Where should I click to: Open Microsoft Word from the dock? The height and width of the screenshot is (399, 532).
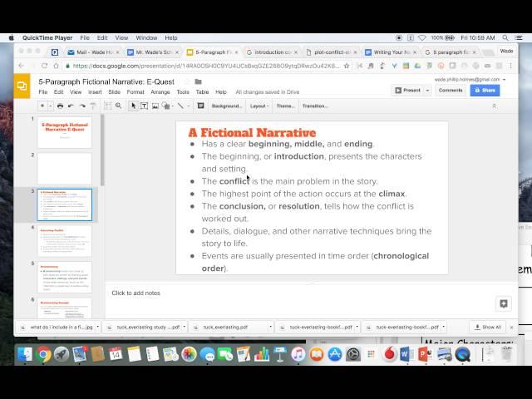tap(406, 354)
